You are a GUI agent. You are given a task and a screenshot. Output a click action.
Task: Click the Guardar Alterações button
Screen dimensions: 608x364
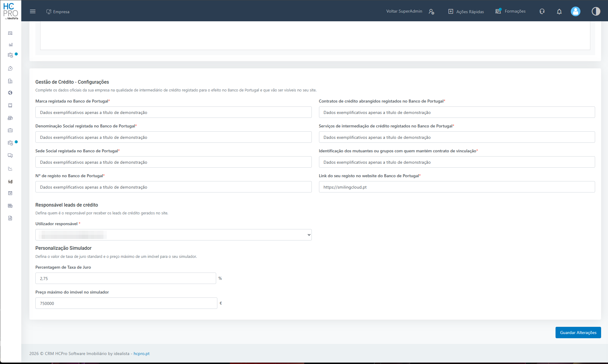578,332
